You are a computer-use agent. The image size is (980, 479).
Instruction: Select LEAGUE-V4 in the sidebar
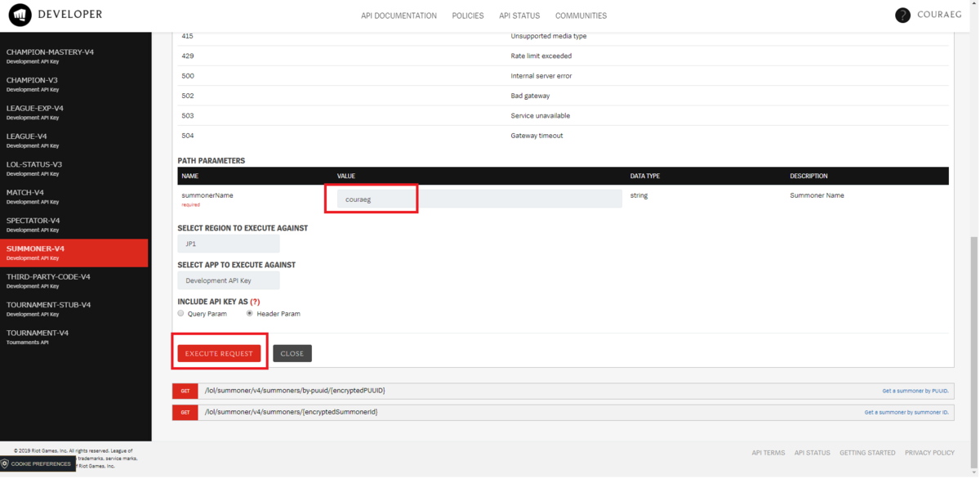(x=74, y=140)
